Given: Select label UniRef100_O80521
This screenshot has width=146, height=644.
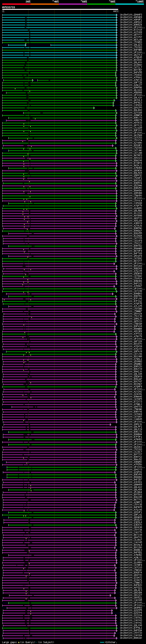Looking at the screenshot, I should (x=131, y=597).
